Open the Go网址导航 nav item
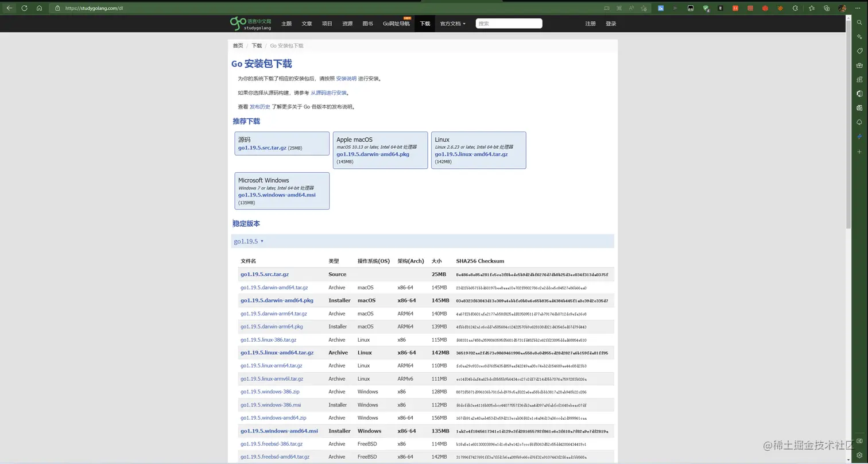The image size is (868, 464). tap(397, 24)
